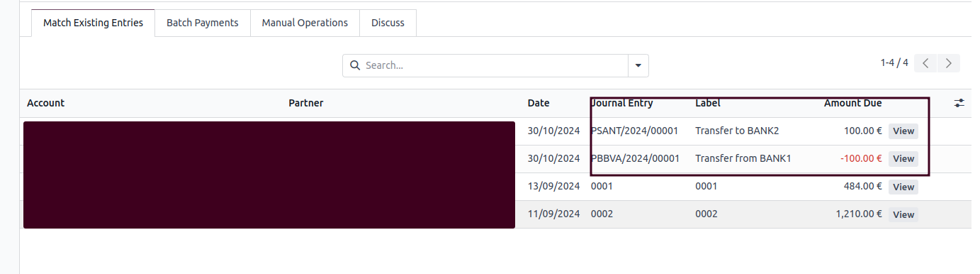Viewport: 980px width, 274px height.
Task: View the Transfer from BANK1 entry
Action: tap(903, 159)
